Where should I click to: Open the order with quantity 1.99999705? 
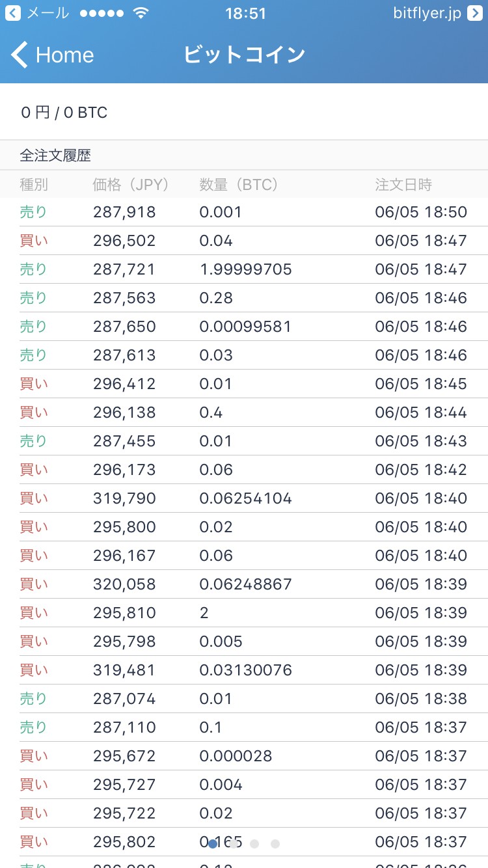[x=245, y=269]
